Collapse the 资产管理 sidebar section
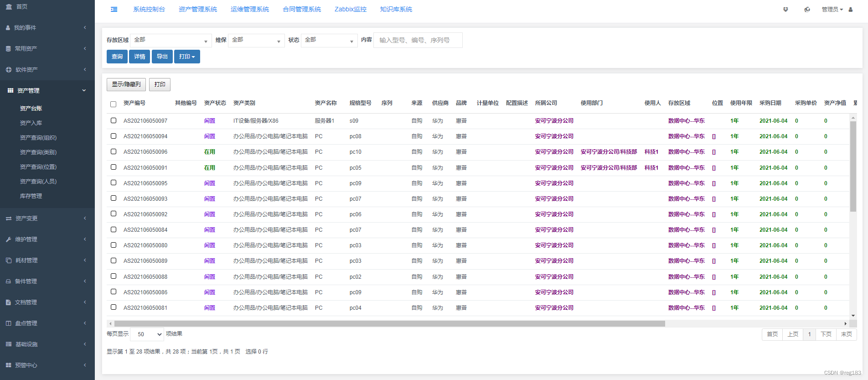This screenshot has height=380, width=868. point(47,91)
